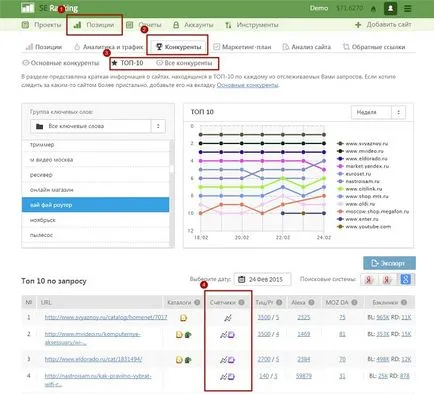The width and height of the screenshot is (434, 394).
Task: Toggle www.svyaznoy.ru series in chart legend
Action: tap(363, 144)
